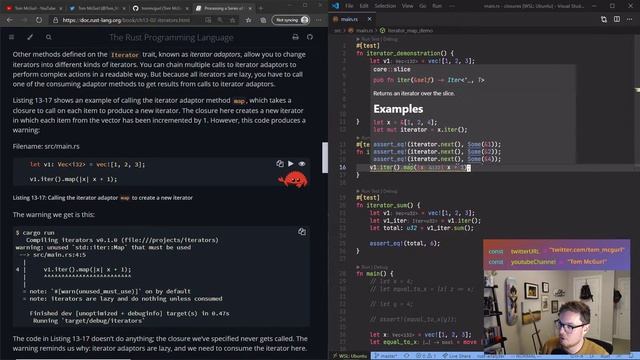Image resolution: width=640 pixels, height=360 pixels.
Task: Print the Rust book
Action: click(x=296, y=37)
